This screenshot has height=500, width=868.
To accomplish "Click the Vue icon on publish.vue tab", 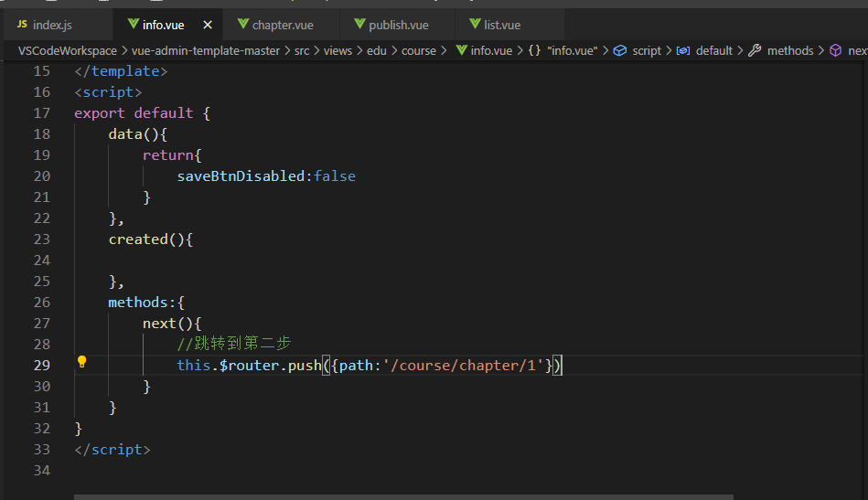I will (359, 24).
